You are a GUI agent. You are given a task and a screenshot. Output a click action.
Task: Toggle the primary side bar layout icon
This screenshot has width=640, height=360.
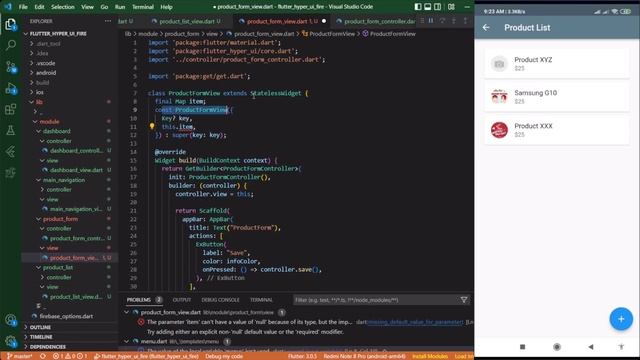[x=418, y=7]
